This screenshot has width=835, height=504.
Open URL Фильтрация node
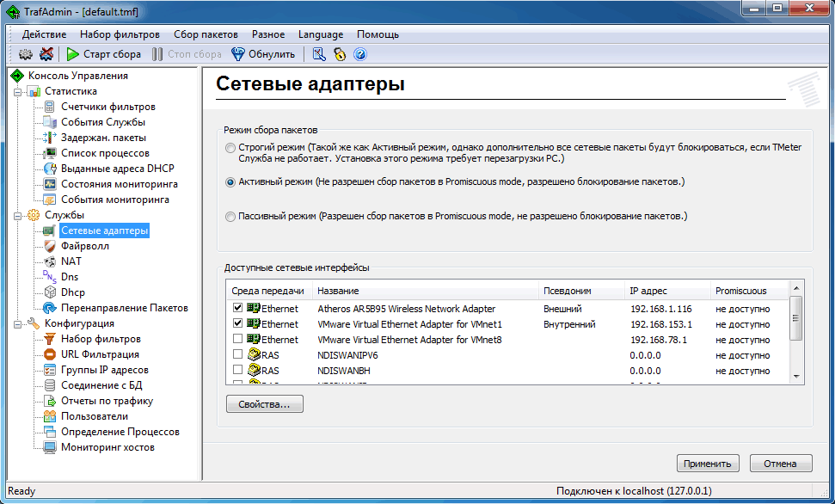100,353
